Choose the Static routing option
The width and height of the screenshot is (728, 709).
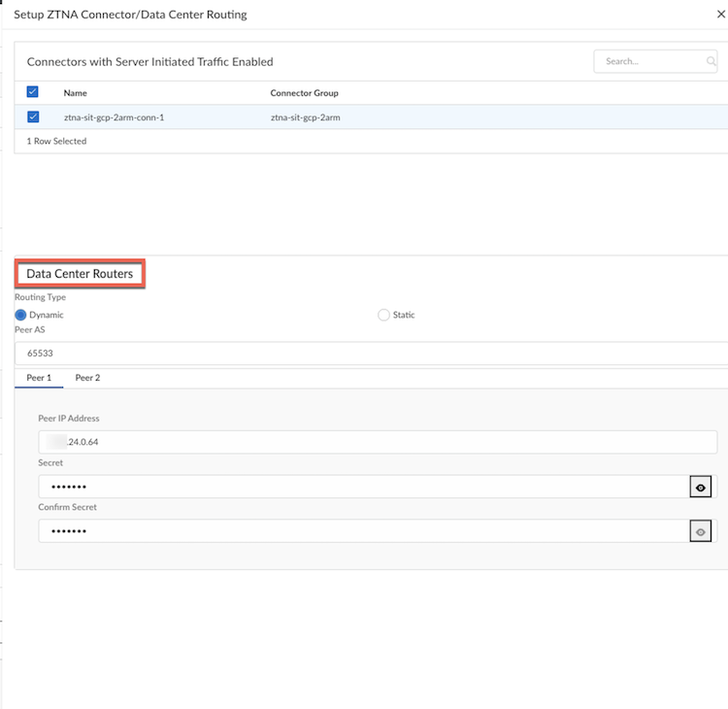click(x=383, y=315)
